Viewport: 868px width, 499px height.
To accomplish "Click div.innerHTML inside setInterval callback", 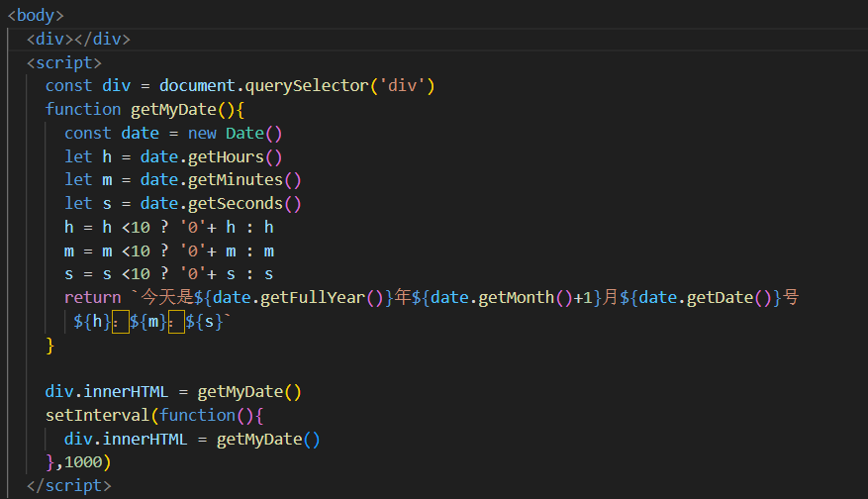I will click(x=126, y=440).
